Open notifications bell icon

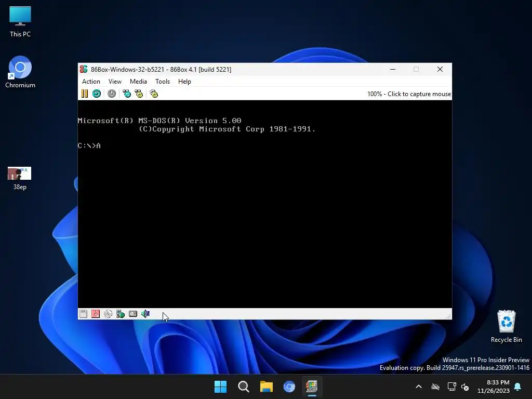click(517, 387)
